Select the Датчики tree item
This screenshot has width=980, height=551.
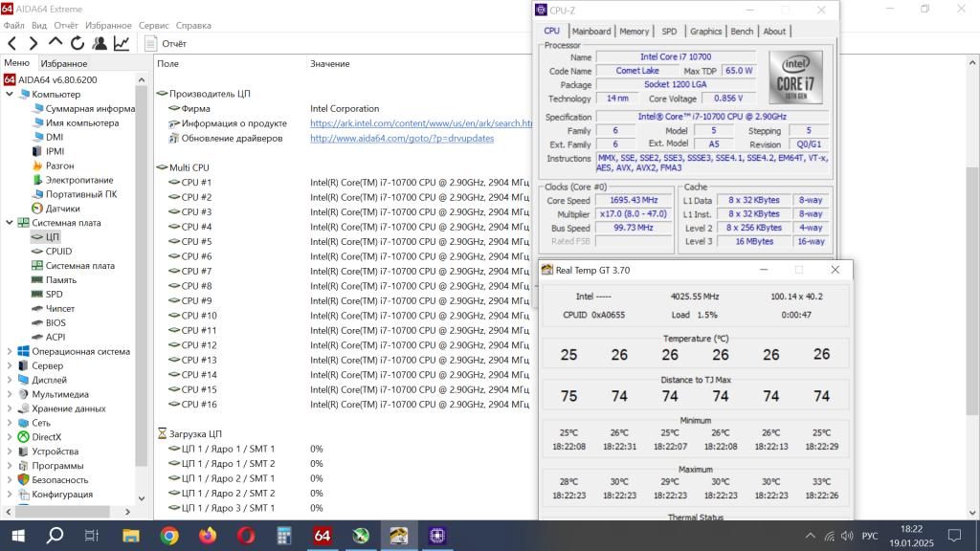56,209
